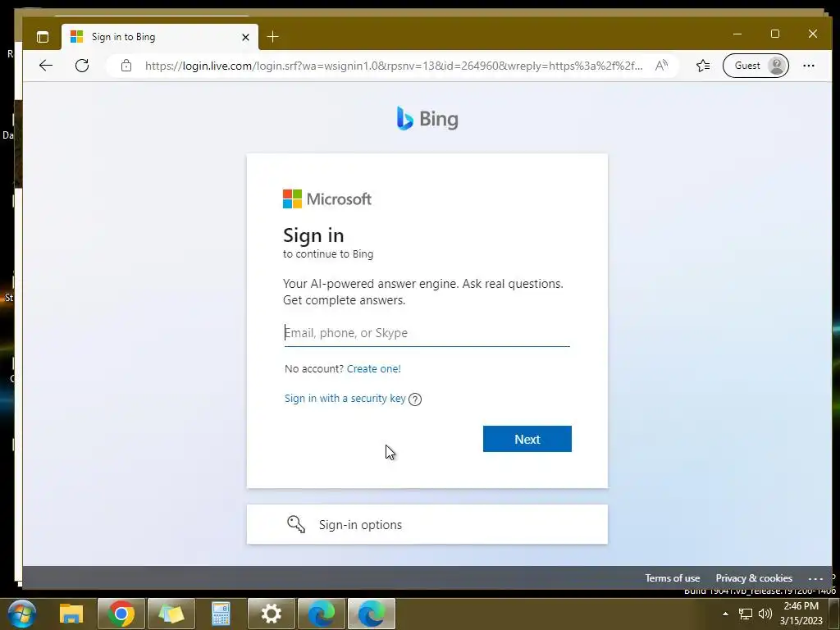
Task: Close the Sign in to Bing tab
Action: tap(245, 37)
